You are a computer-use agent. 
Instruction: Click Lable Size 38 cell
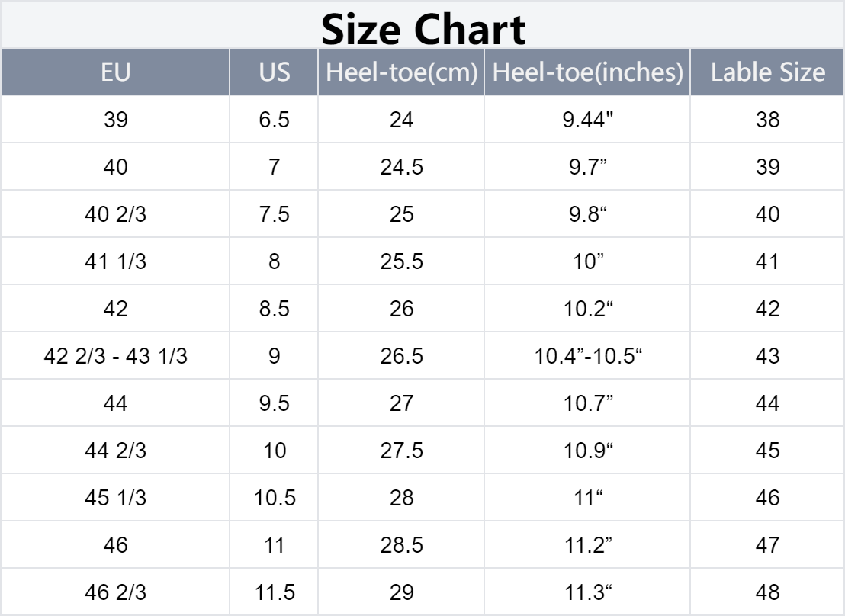pyautogui.click(x=767, y=120)
